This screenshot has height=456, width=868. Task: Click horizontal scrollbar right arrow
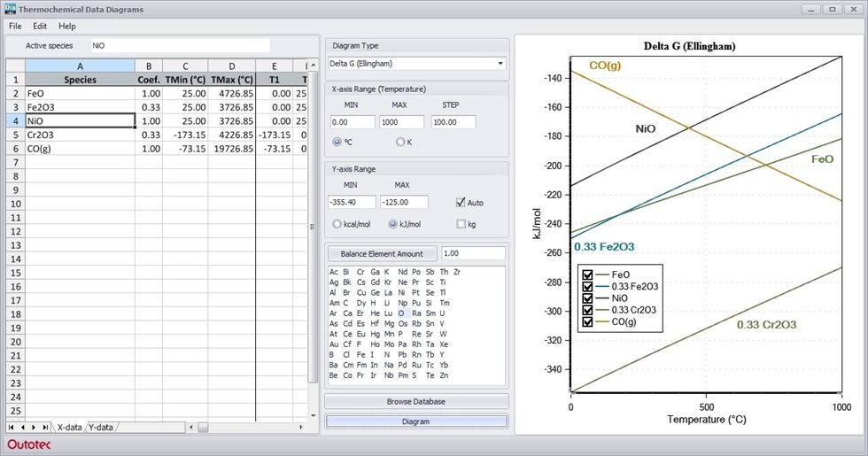pyautogui.click(x=301, y=427)
